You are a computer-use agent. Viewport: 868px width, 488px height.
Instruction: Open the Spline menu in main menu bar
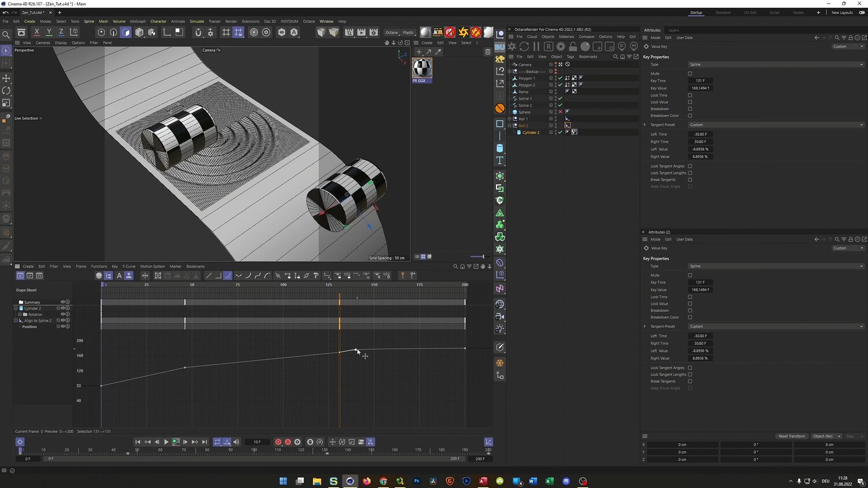89,21
